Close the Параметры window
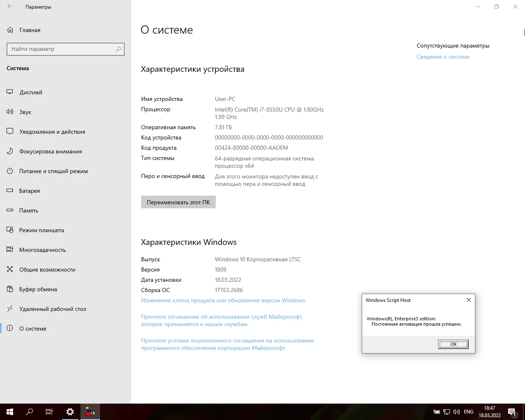525x420 pixels. pos(516,7)
